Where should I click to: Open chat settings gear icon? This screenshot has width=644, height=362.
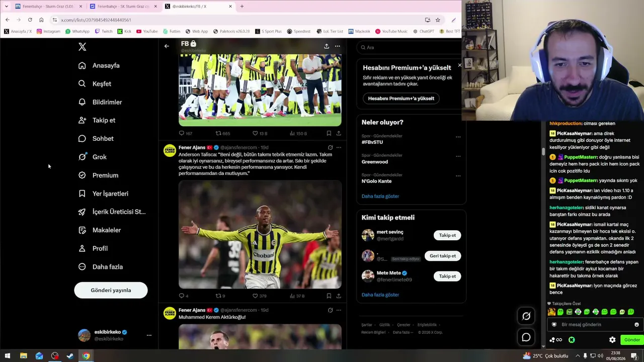612,340
